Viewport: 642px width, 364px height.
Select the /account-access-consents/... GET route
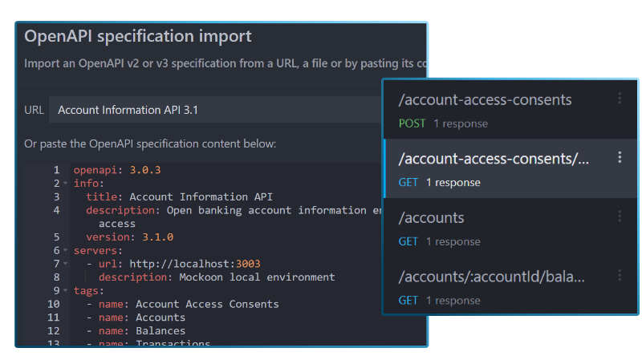pyautogui.click(x=510, y=168)
